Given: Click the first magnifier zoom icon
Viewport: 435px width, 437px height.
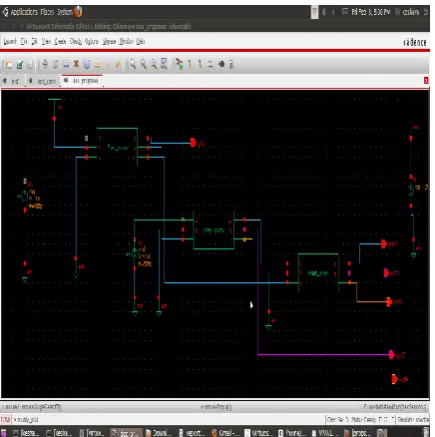Looking at the screenshot, I should click(x=133, y=64).
